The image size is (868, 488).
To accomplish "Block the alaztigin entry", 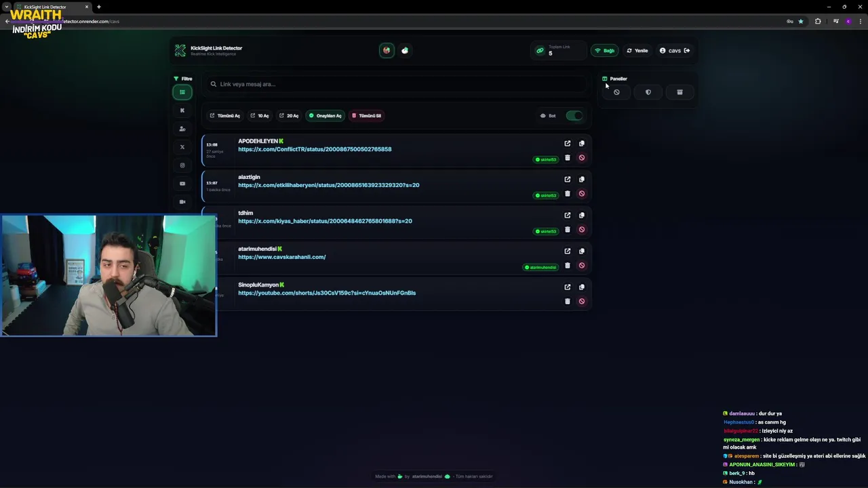I will [x=582, y=194].
